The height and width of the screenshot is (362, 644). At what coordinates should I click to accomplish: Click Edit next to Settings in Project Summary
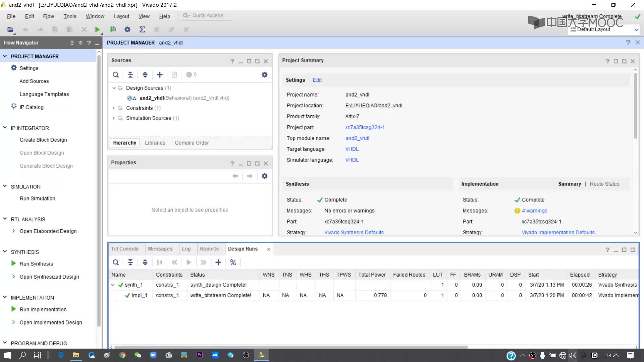pyautogui.click(x=317, y=80)
